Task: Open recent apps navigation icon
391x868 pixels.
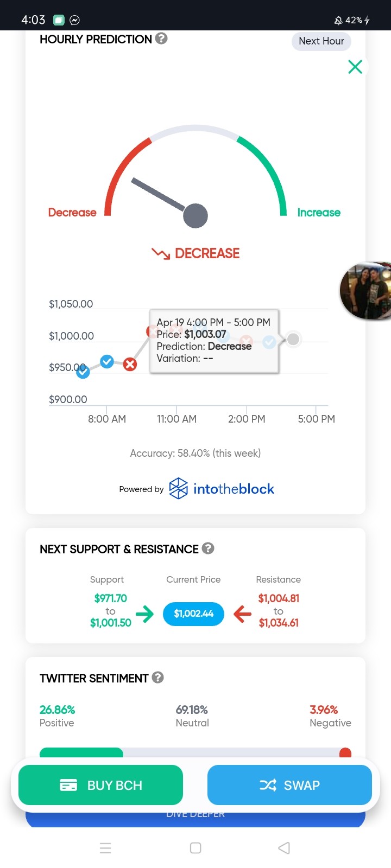Action: (105, 848)
